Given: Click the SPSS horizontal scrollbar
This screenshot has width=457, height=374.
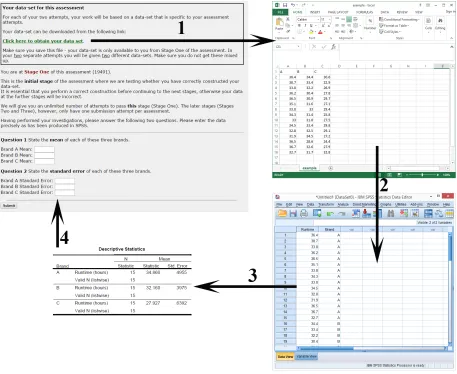Looking at the screenshot, I should [x=372, y=349].
